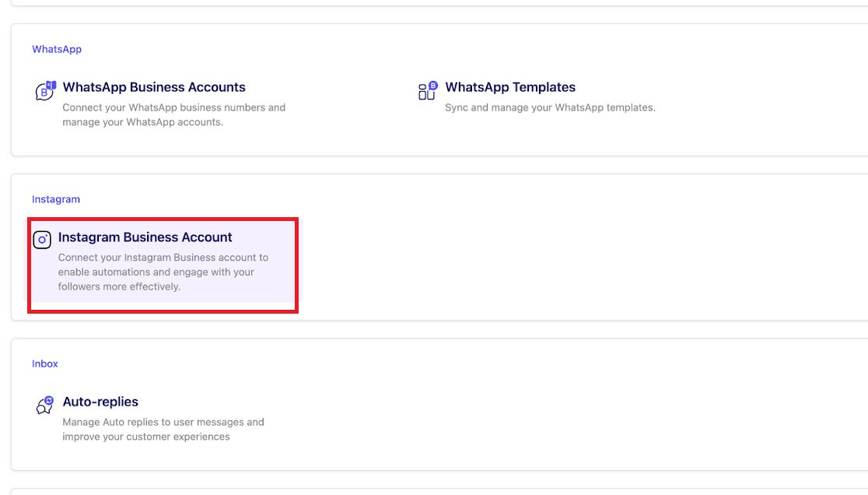Click 'Manage Auto replies to user messages' description

pos(163,429)
